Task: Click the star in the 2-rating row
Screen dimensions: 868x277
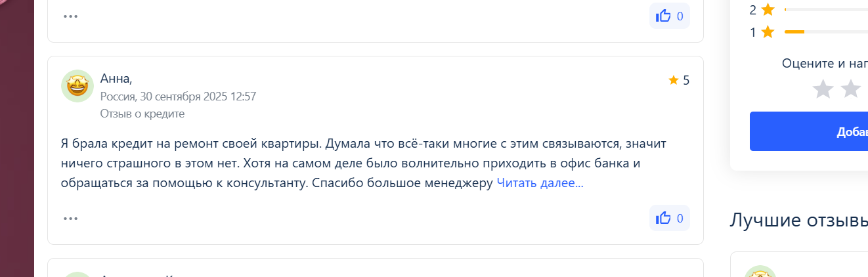Action: pyautogui.click(x=768, y=10)
